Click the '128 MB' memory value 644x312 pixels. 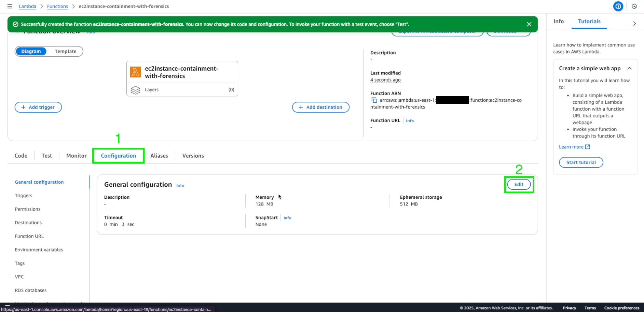(264, 204)
